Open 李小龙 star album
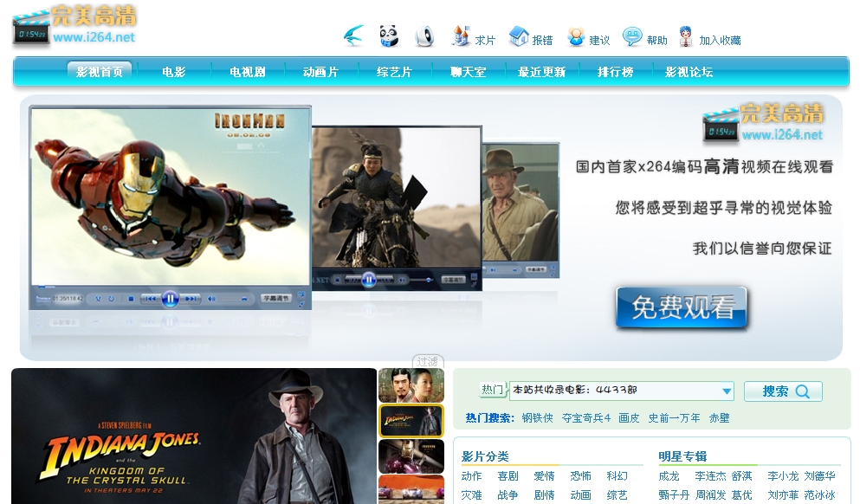Screen dimensions: 860x504 [x=783, y=476]
